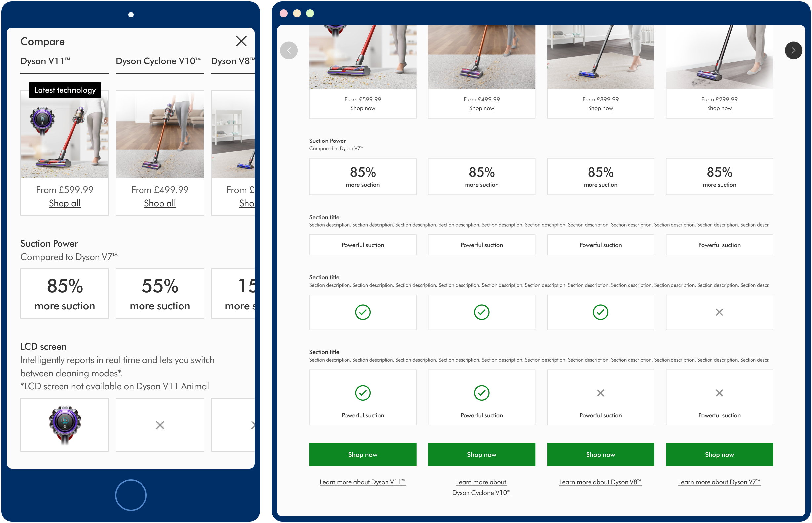Screen dimensions: 812x523
Task: Click the LCD screen motor image tile
Action: [64, 424]
